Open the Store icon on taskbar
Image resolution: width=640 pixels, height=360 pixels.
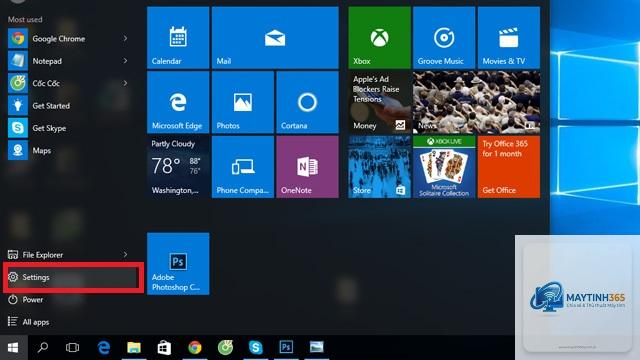tap(164, 348)
